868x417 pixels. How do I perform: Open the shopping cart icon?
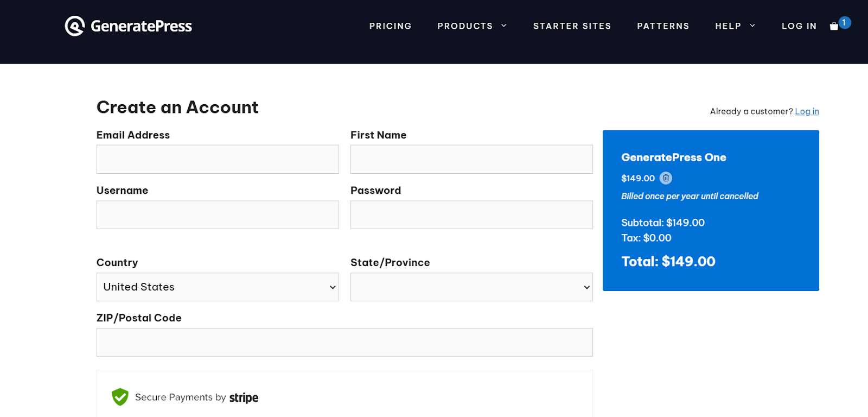click(834, 27)
